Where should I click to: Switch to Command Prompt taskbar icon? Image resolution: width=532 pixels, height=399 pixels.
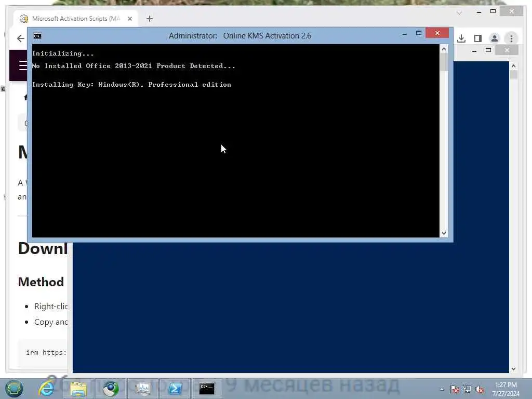pyautogui.click(x=207, y=389)
